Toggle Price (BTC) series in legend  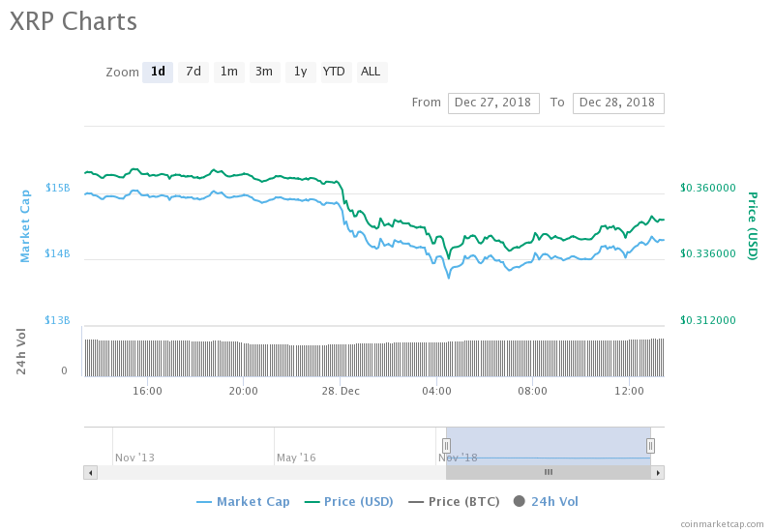tap(454, 502)
